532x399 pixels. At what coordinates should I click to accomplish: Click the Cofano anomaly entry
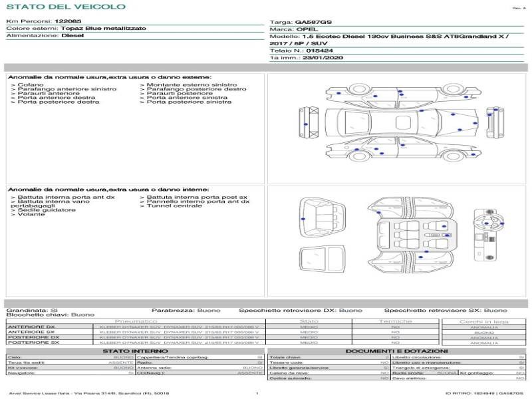tap(27, 85)
